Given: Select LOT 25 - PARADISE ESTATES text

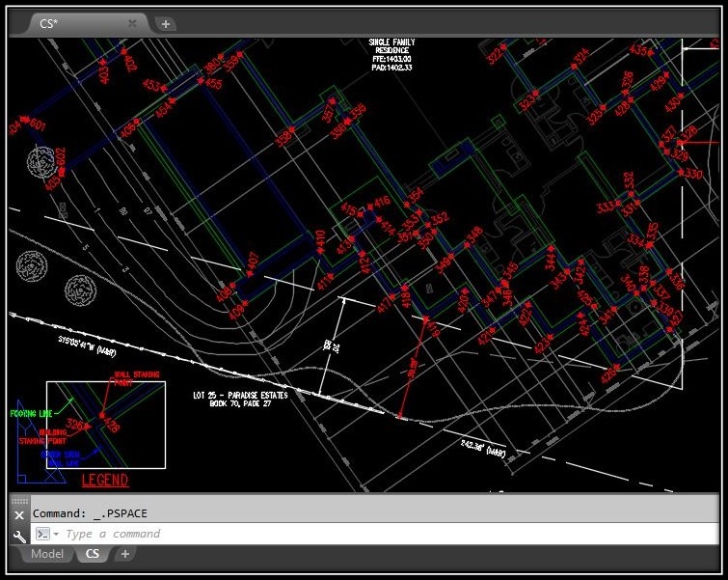Looking at the screenshot, I should tap(240, 395).
